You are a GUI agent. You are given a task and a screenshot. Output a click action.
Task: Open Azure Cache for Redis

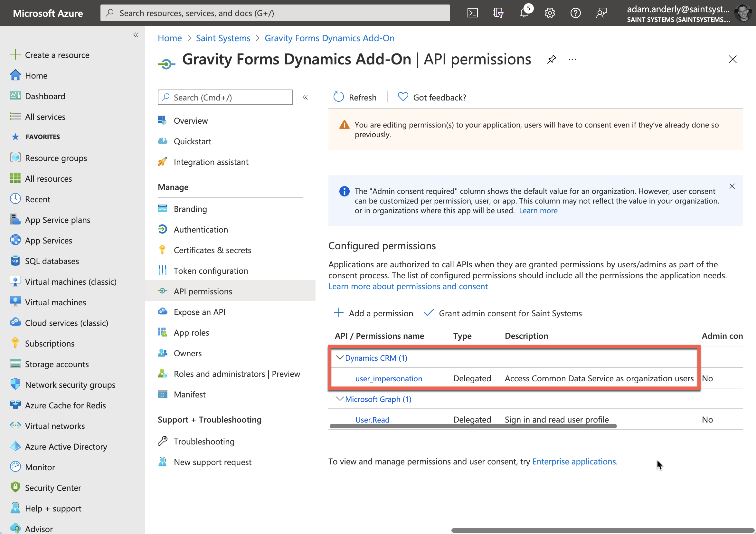66,405
